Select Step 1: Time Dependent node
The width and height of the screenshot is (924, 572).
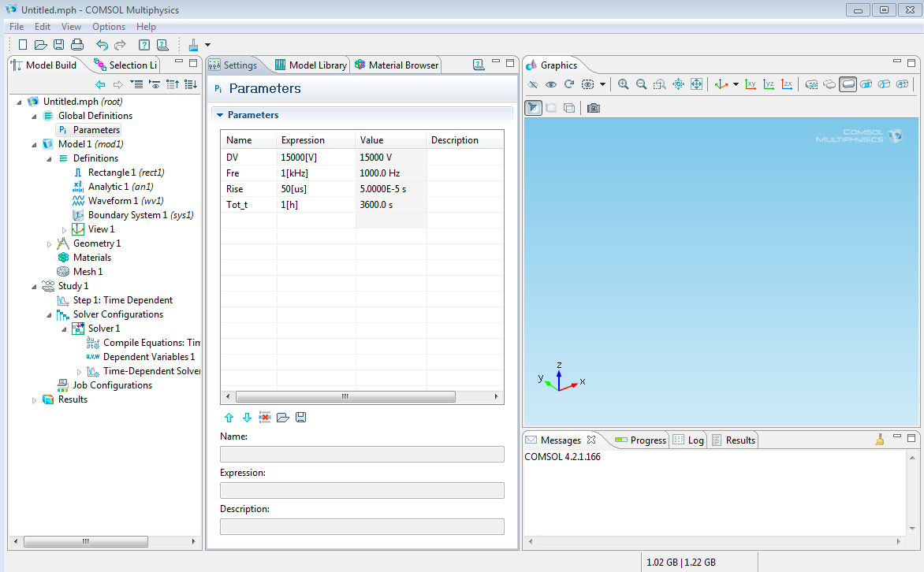tap(122, 300)
